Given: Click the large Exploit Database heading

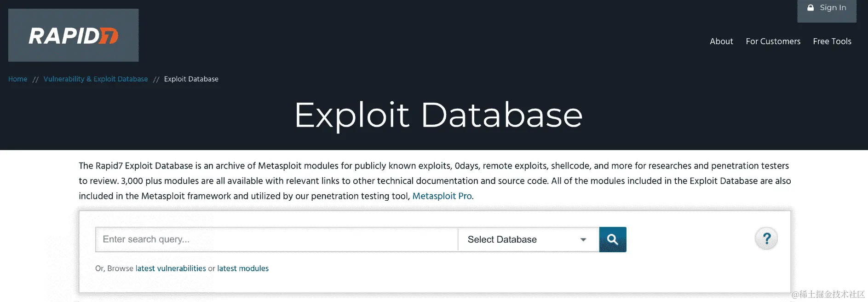Looking at the screenshot, I should [438, 115].
